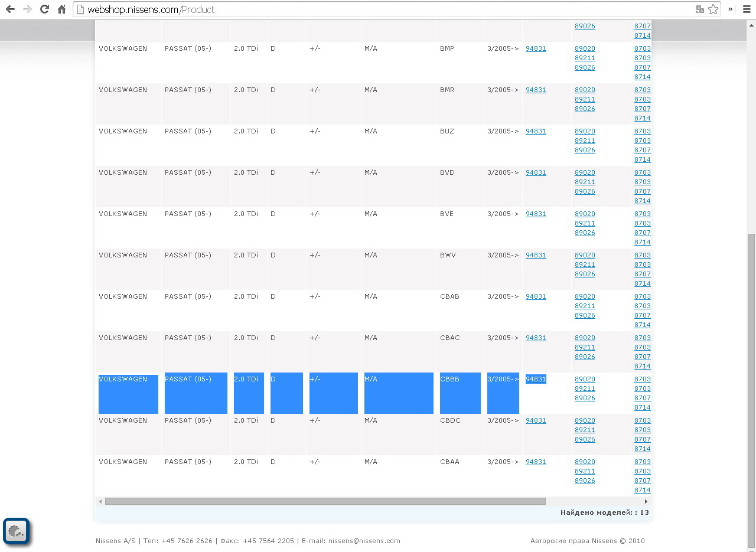756x552 pixels.
Task: Select engine code CBAB cell
Action: coord(449,296)
